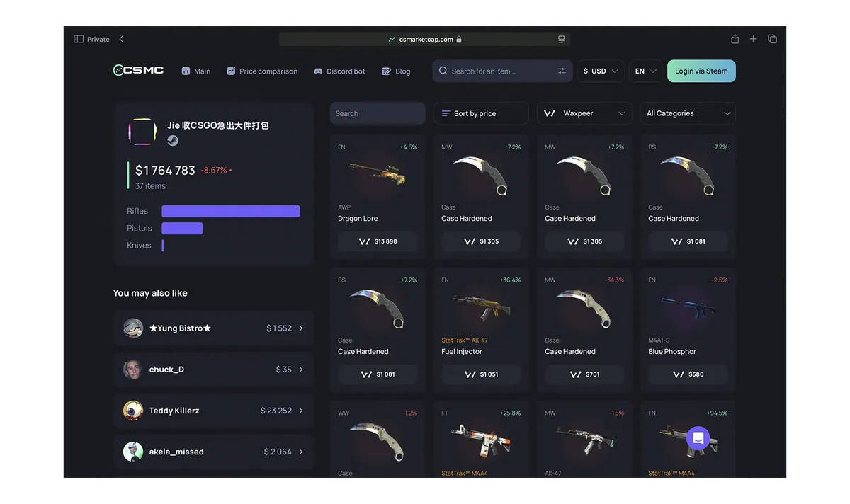
Task: Toggle the browser sidebar icon
Action: pos(79,39)
